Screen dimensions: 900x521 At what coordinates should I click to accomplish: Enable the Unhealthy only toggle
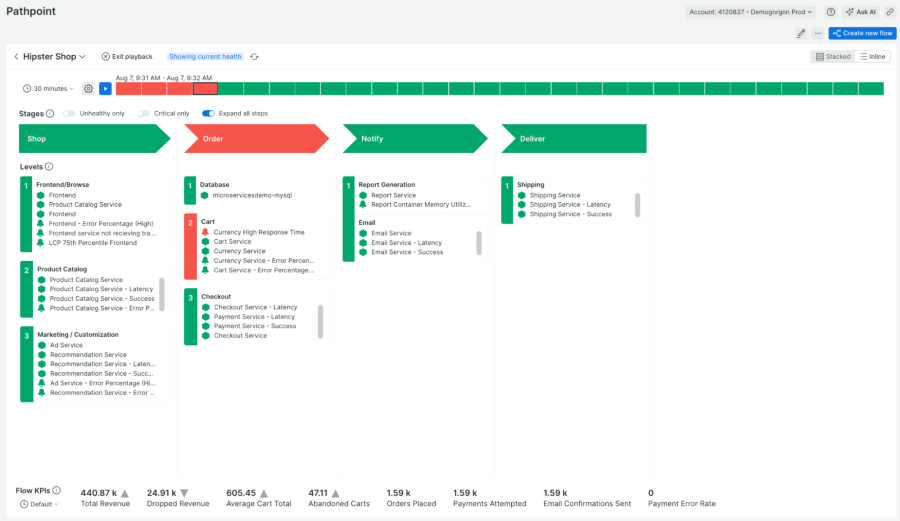(70, 114)
